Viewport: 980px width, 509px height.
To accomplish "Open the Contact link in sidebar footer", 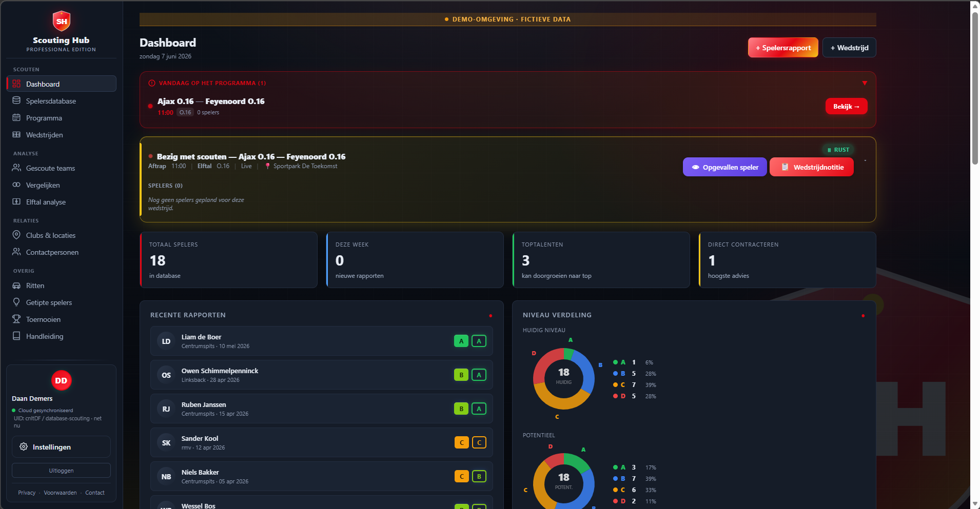I will click(x=95, y=493).
